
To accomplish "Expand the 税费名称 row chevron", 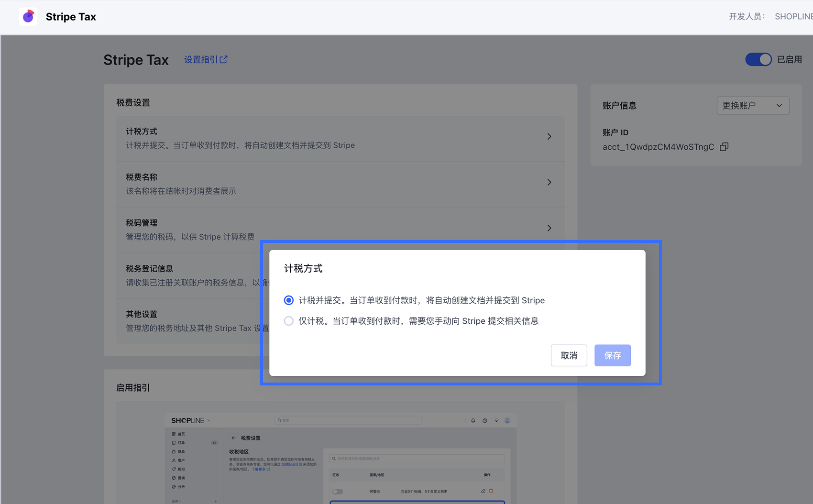I will point(549,182).
